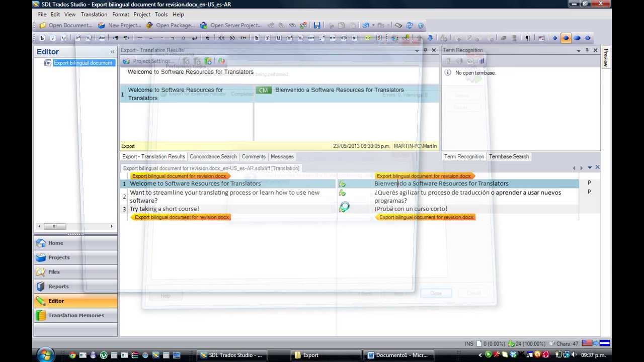The image size is (644, 362).
Task: Insert the copyright symbol
Action: (221, 38)
